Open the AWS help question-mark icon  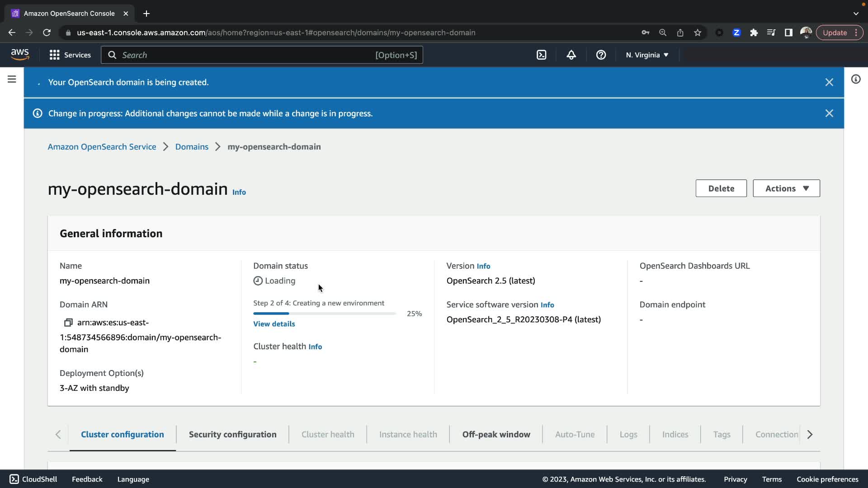pos(601,55)
